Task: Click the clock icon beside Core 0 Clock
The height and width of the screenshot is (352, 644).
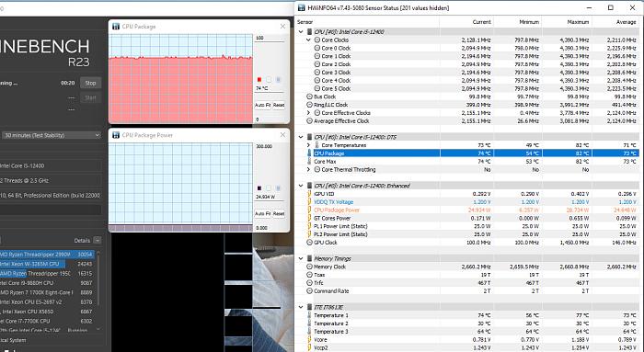Action: pos(317,48)
